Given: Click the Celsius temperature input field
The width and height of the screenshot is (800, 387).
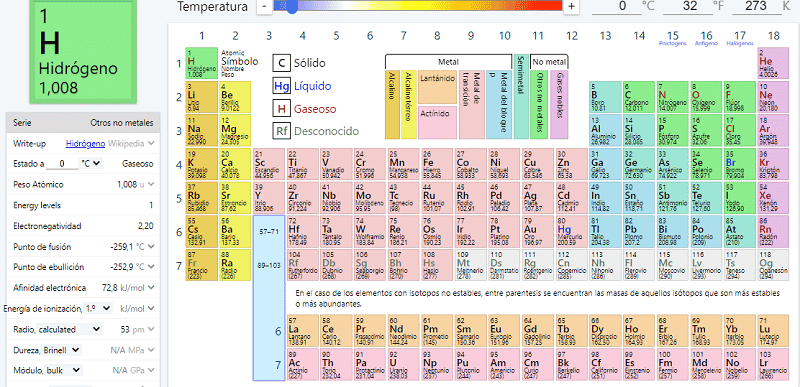Looking at the screenshot, I should [616, 6].
